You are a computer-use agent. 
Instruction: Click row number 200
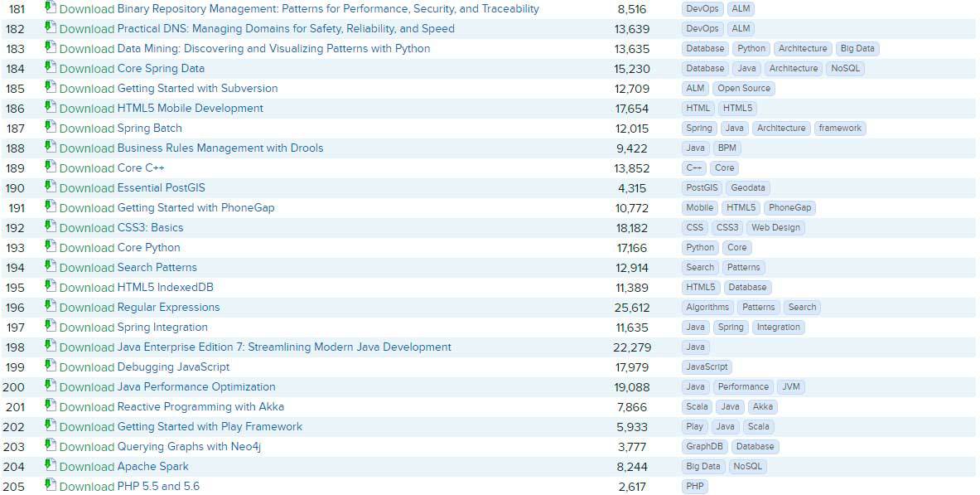[x=14, y=387]
